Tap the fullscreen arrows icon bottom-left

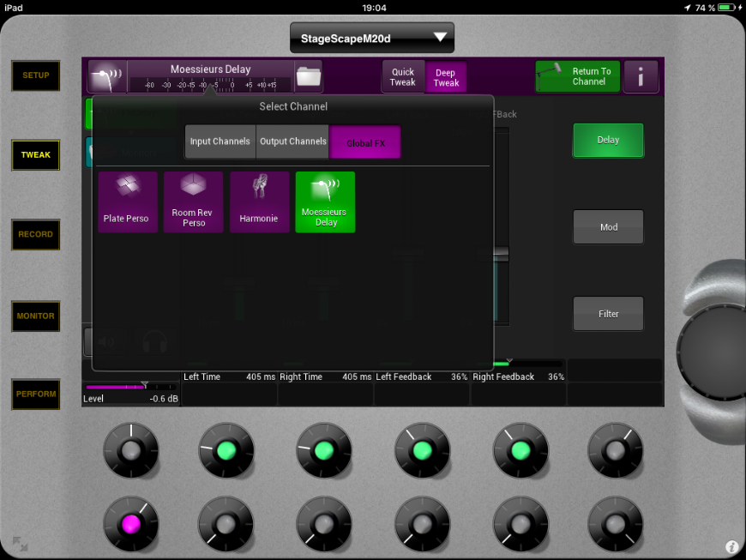[19, 542]
